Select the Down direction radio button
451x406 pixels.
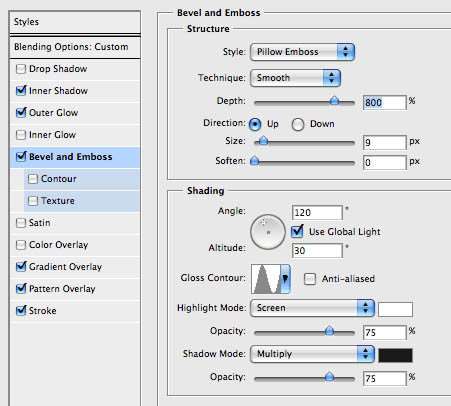tap(298, 124)
